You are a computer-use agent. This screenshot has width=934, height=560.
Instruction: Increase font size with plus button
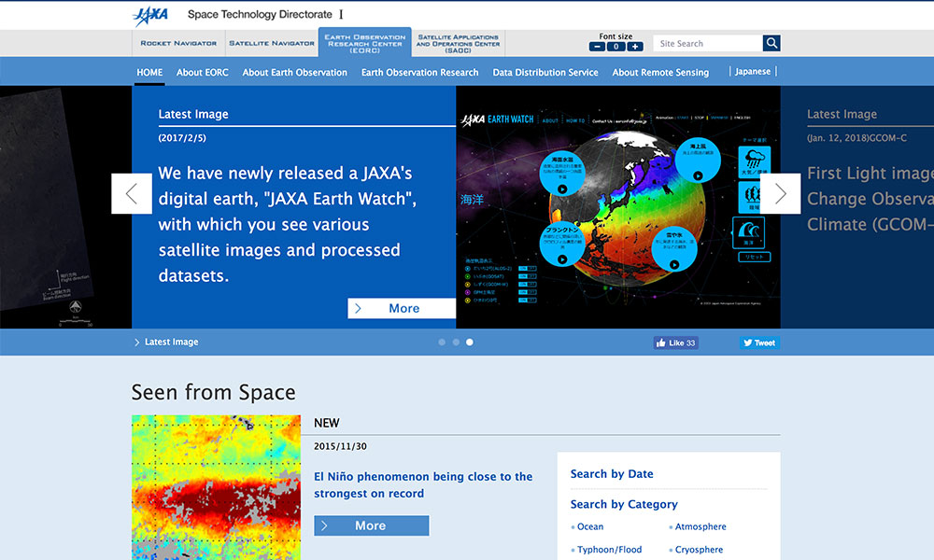click(x=635, y=47)
